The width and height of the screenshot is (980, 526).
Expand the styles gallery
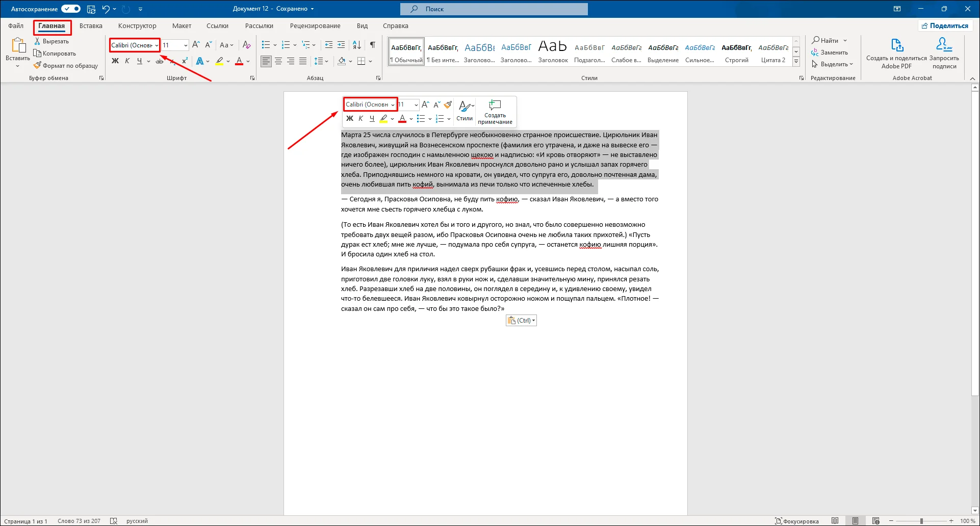tap(796, 62)
